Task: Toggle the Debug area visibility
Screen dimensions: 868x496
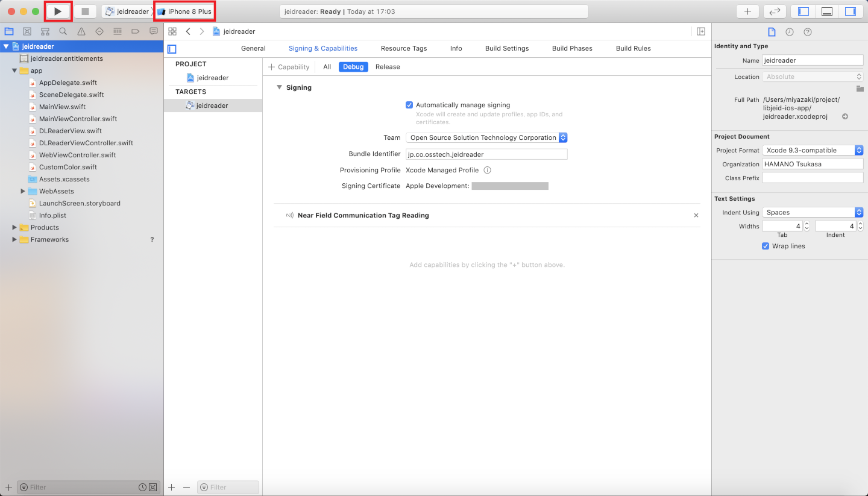Action: point(827,11)
